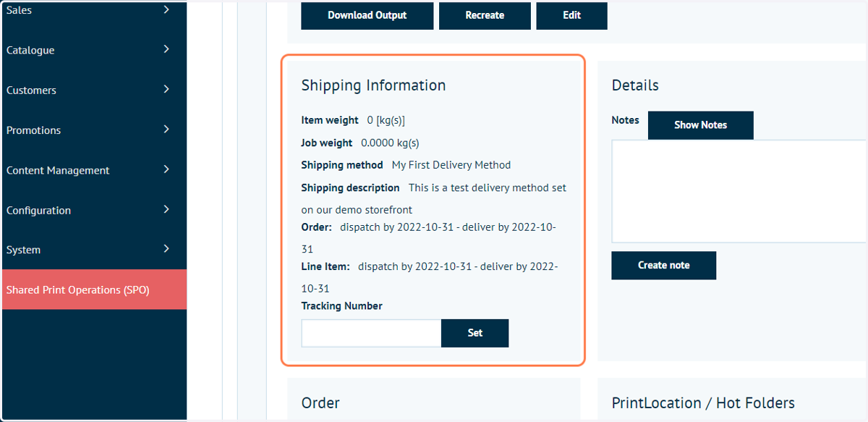This screenshot has width=868, height=422.
Task: Click Set for tracking number
Action: coord(475,333)
